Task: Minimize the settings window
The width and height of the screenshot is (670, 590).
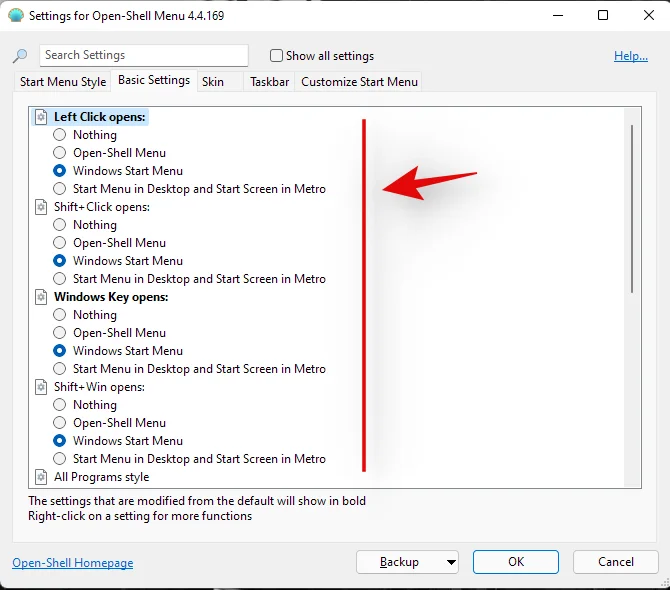Action: pyautogui.click(x=558, y=15)
